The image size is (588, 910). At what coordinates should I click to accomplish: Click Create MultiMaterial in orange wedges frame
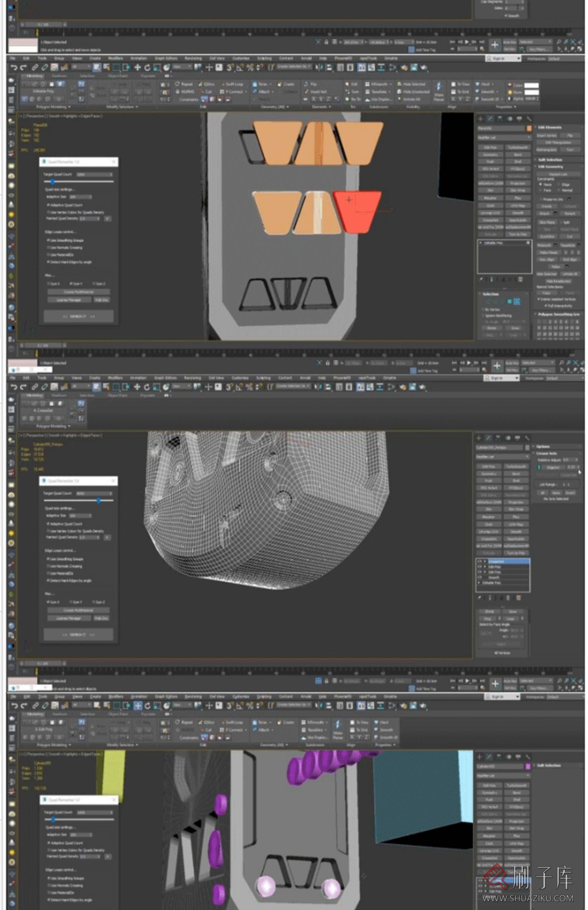pos(78,292)
